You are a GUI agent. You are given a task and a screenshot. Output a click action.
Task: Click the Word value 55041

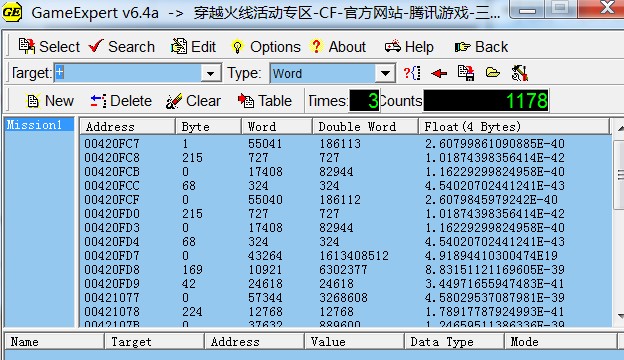pyautogui.click(x=265, y=144)
